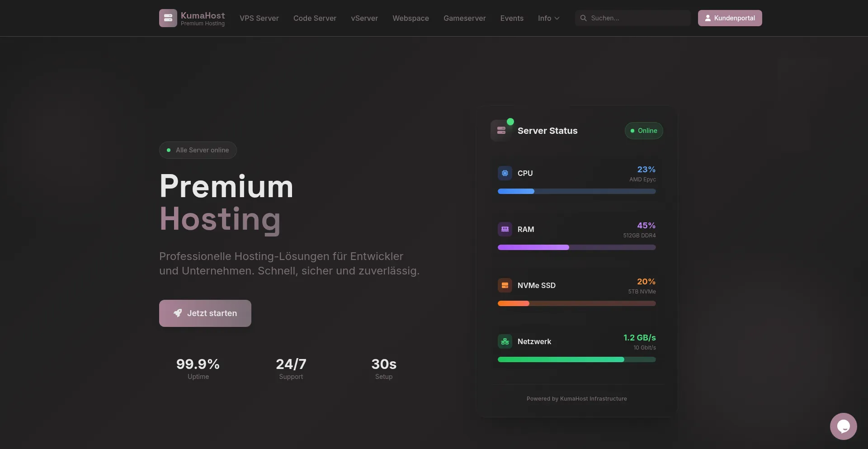
Task: Click the Netzwerk throughput bar
Action: [576, 359]
